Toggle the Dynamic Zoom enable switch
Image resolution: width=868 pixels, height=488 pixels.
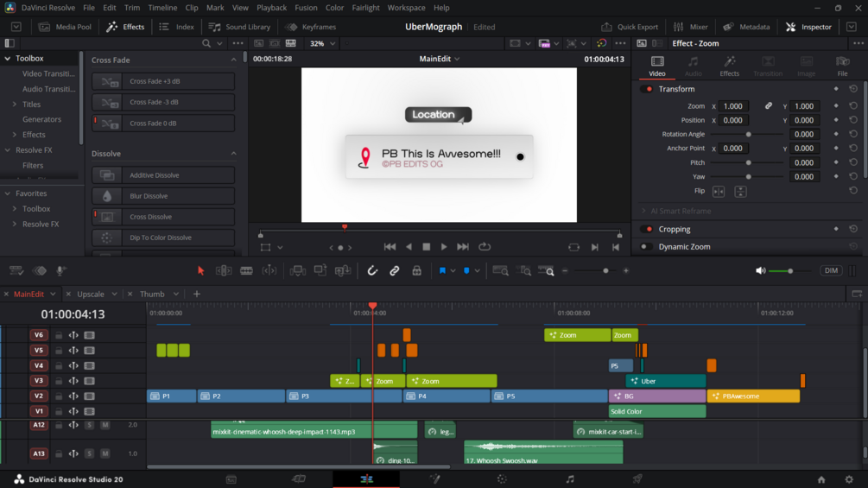pos(647,247)
